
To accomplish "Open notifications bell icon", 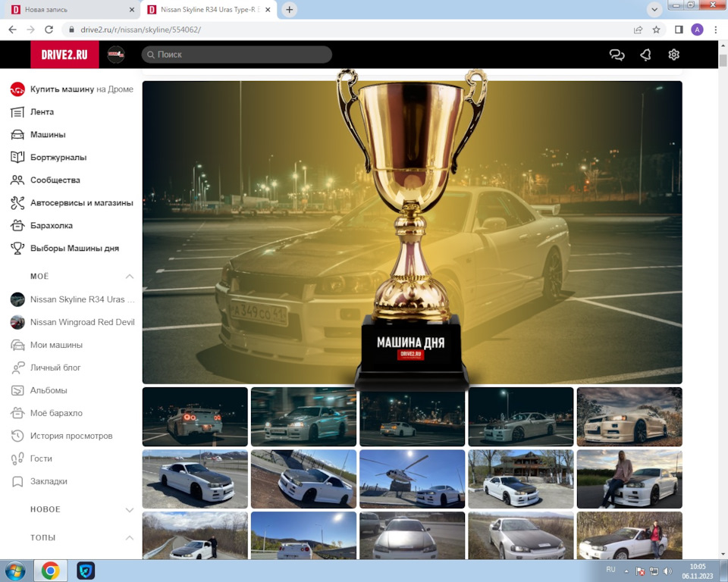I will [x=645, y=55].
